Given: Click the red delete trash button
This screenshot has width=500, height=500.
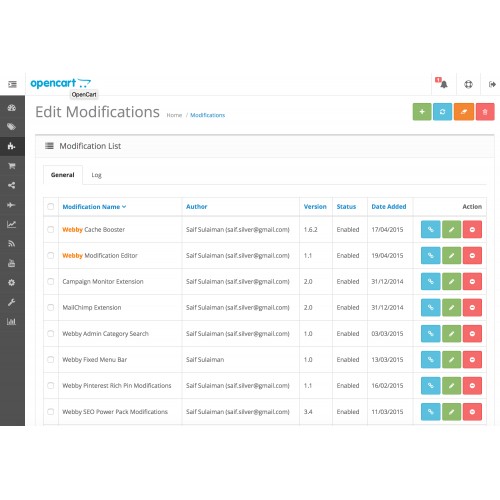Looking at the screenshot, I should (x=485, y=112).
